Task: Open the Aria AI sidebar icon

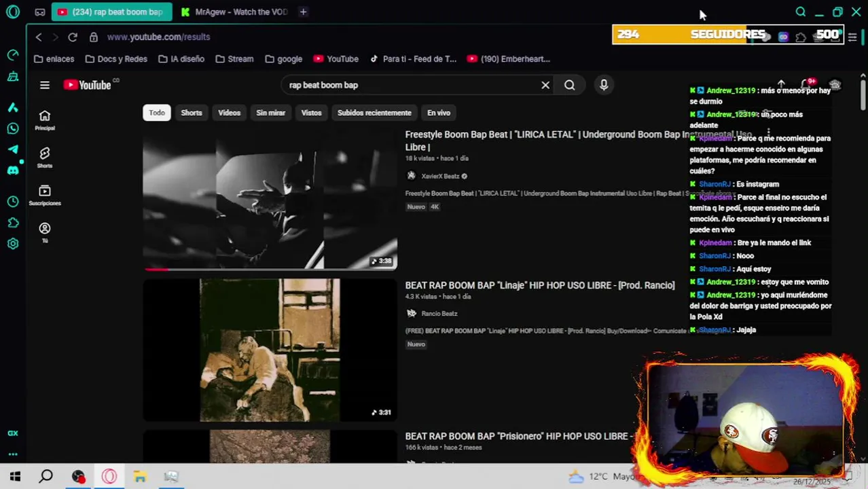Action: [x=13, y=107]
